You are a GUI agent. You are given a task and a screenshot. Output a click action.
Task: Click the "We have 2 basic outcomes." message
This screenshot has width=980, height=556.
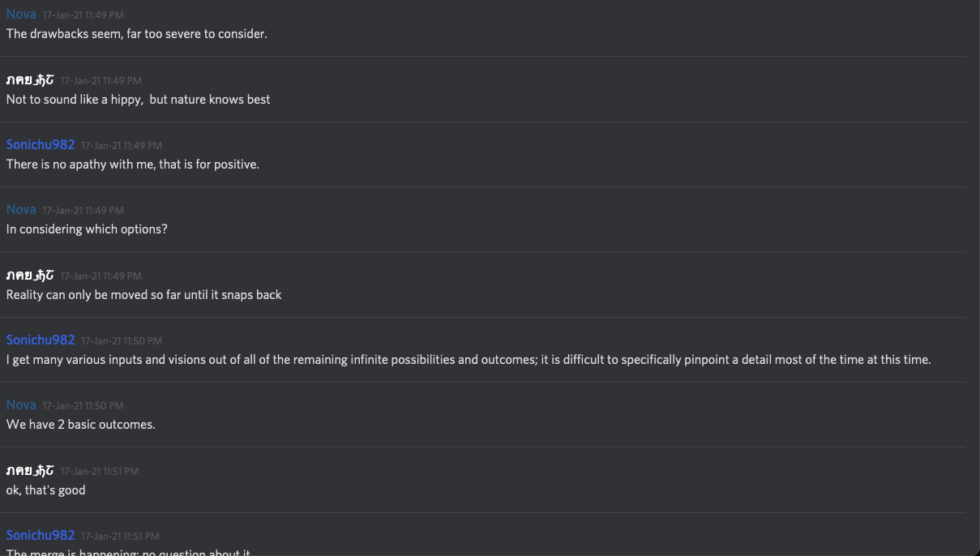click(80, 424)
